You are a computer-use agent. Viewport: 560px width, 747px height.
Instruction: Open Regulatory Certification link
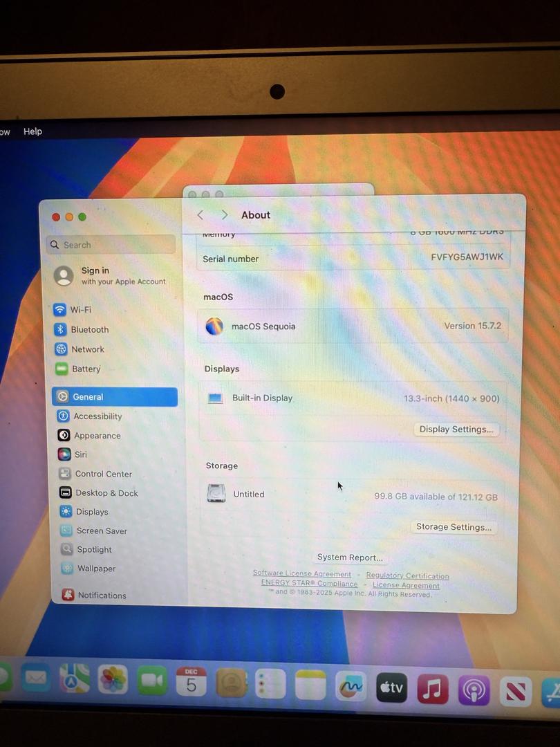[x=407, y=575]
